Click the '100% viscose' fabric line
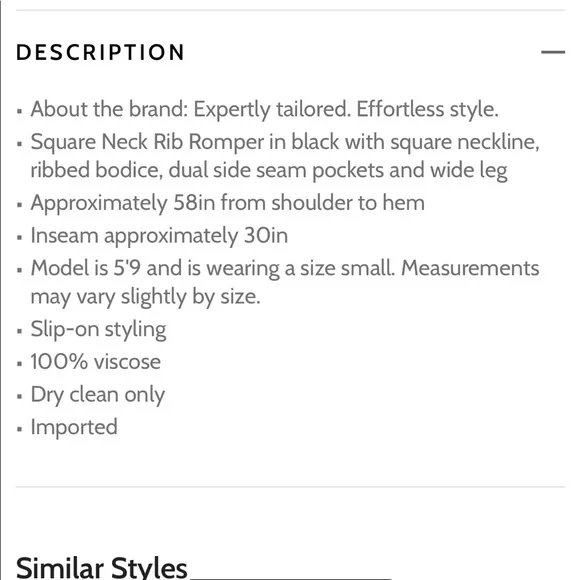The width and height of the screenshot is (580, 580). (x=96, y=362)
